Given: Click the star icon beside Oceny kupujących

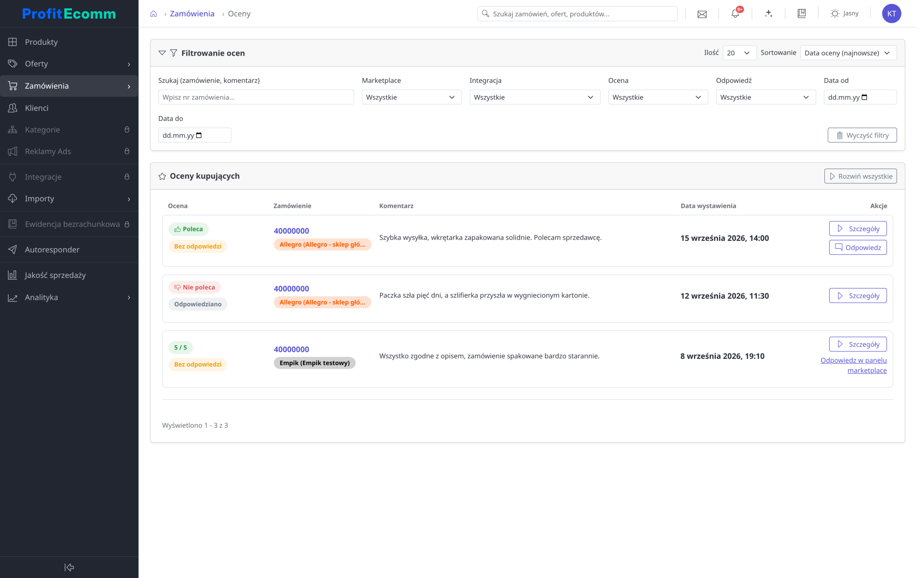Looking at the screenshot, I should (x=162, y=176).
